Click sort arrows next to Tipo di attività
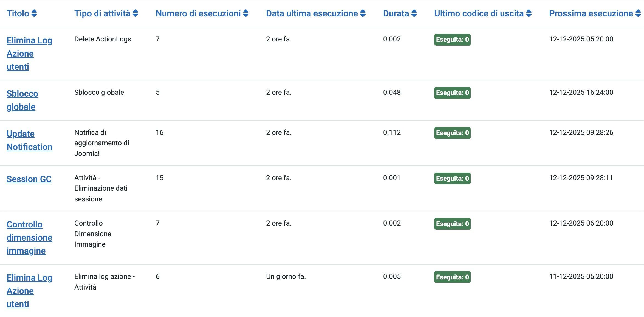644x317 pixels. [x=135, y=13]
